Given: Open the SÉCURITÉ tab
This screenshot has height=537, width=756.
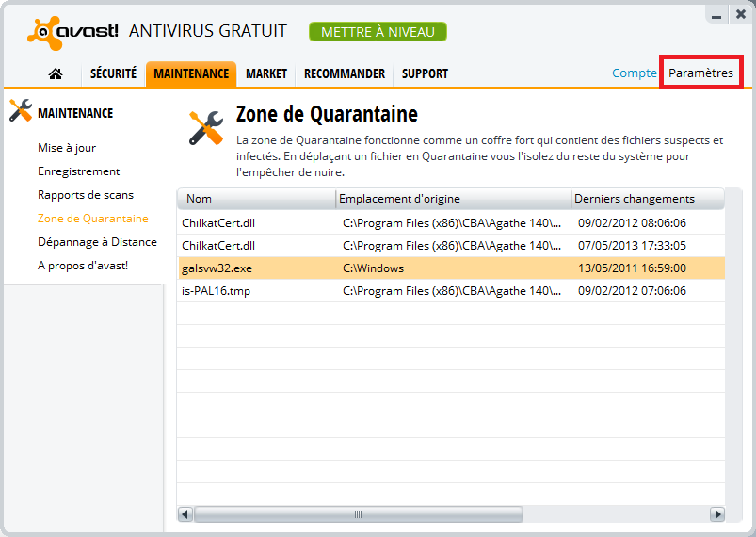Looking at the screenshot, I should point(113,73).
